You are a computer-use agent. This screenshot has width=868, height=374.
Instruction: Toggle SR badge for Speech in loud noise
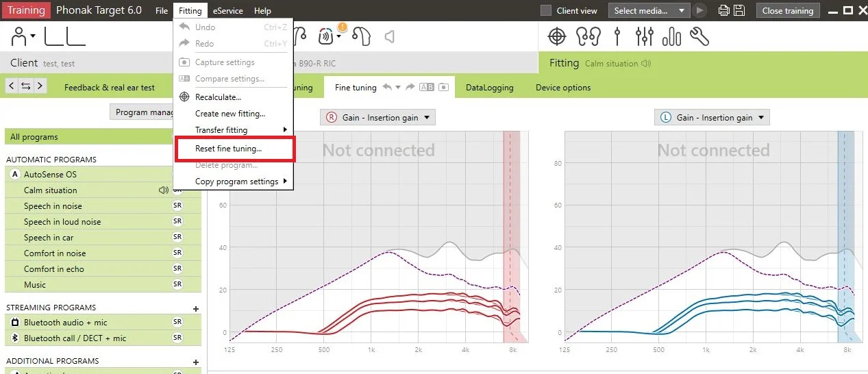point(177,221)
